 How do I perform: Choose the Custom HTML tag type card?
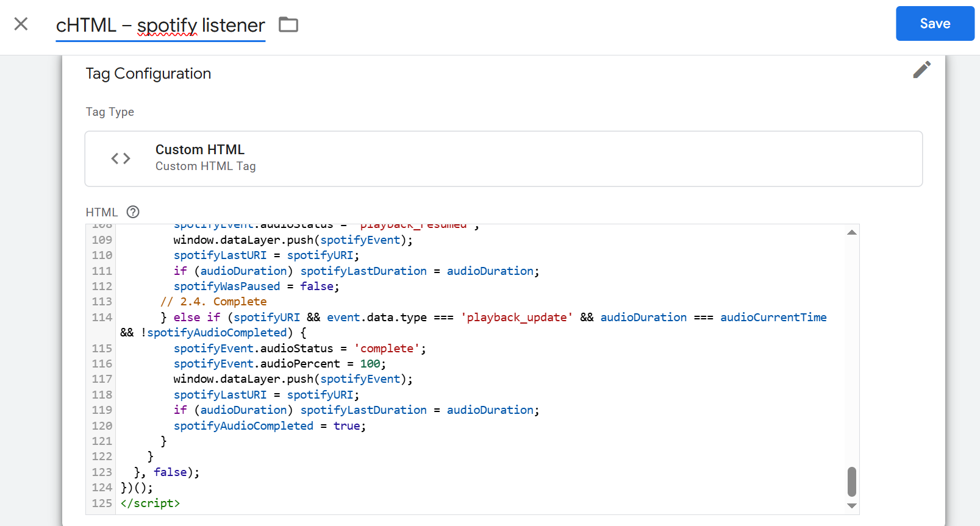pyautogui.click(x=503, y=158)
